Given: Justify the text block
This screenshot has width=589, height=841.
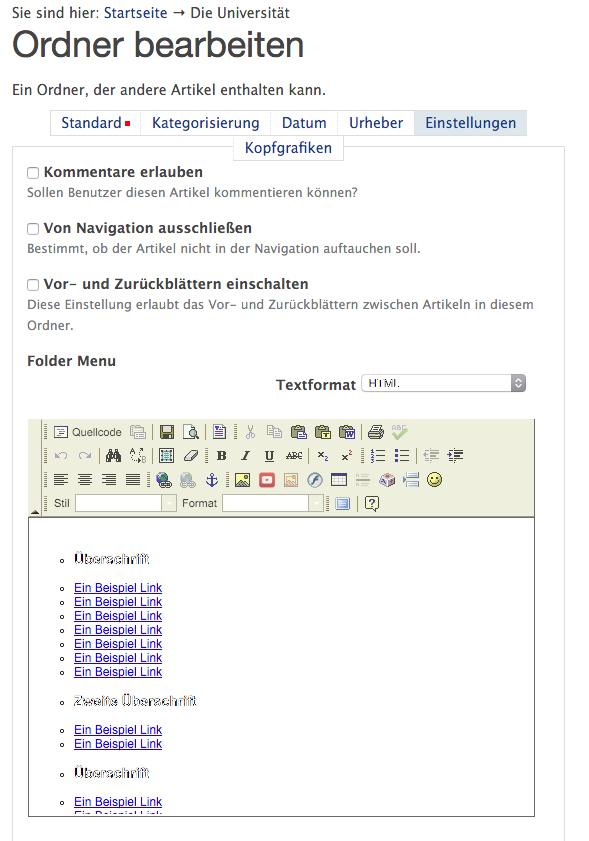Looking at the screenshot, I should [133, 479].
